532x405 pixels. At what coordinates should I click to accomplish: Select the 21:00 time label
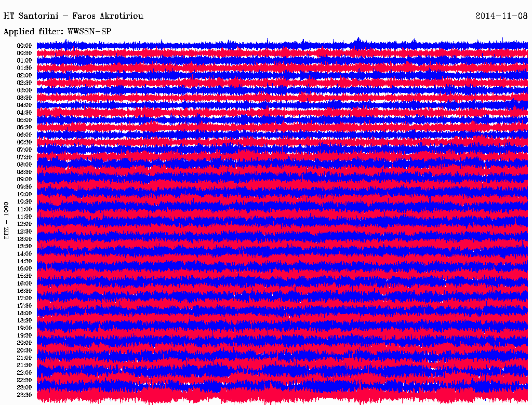(24, 358)
